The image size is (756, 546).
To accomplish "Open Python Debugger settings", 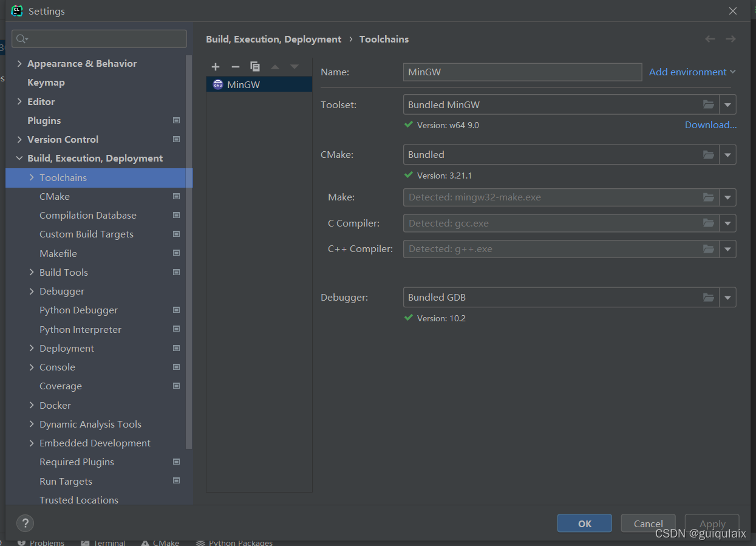I will [79, 310].
